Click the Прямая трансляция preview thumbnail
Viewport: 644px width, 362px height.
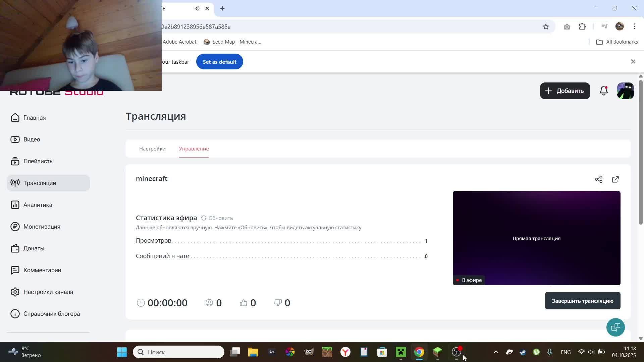pos(536,238)
